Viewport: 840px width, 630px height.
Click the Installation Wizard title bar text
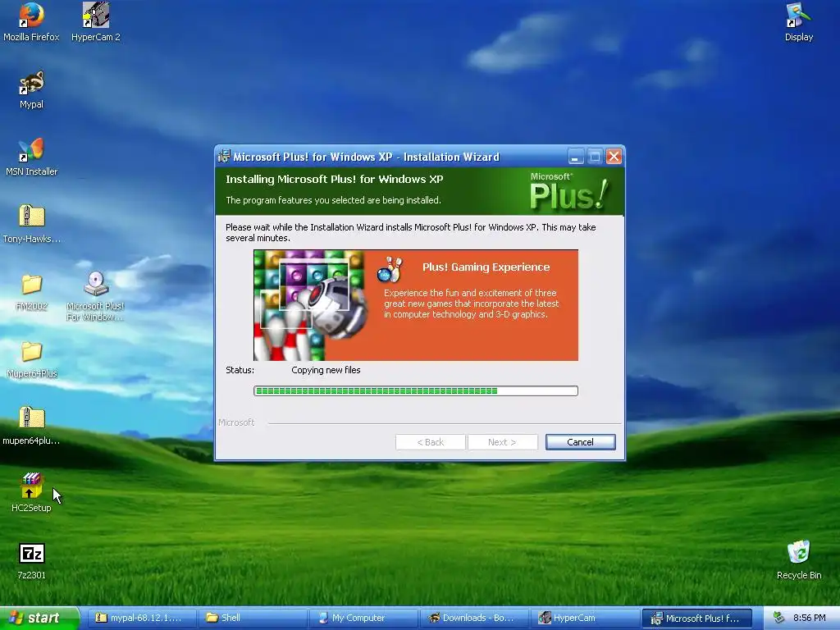[x=367, y=157]
